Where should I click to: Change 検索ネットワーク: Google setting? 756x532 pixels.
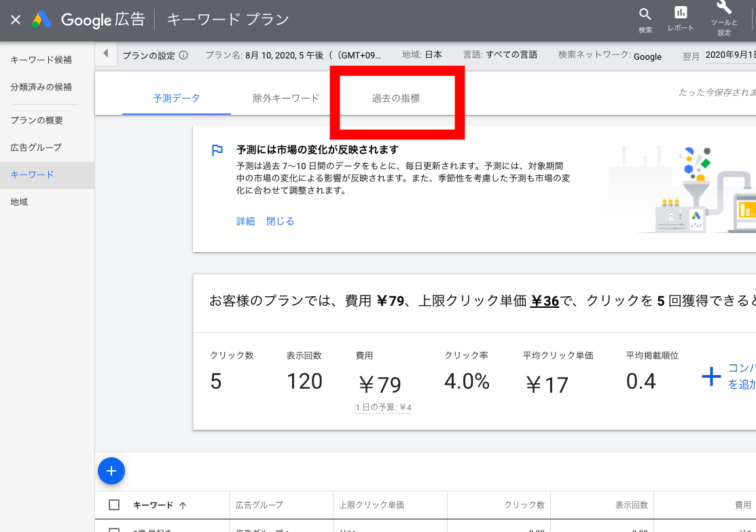[x=610, y=56]
